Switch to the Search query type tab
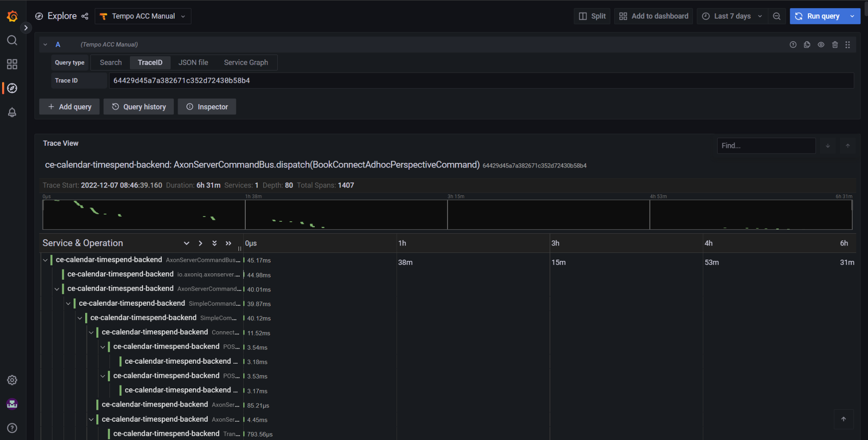 tap(111, 63)
